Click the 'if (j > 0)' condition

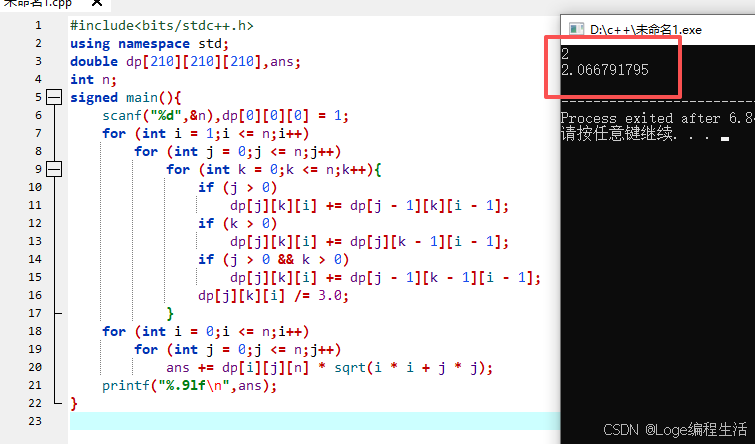point(237,187)
